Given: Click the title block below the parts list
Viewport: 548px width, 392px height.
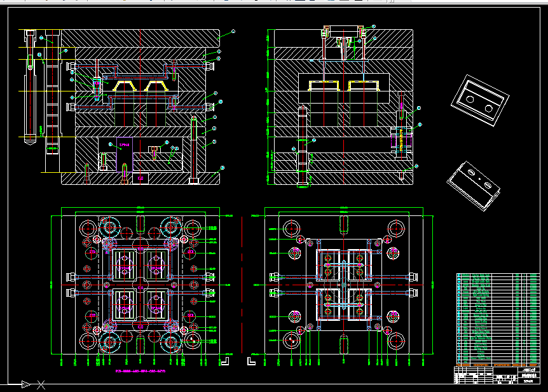Looking at the screenshot, I should 497,375.
